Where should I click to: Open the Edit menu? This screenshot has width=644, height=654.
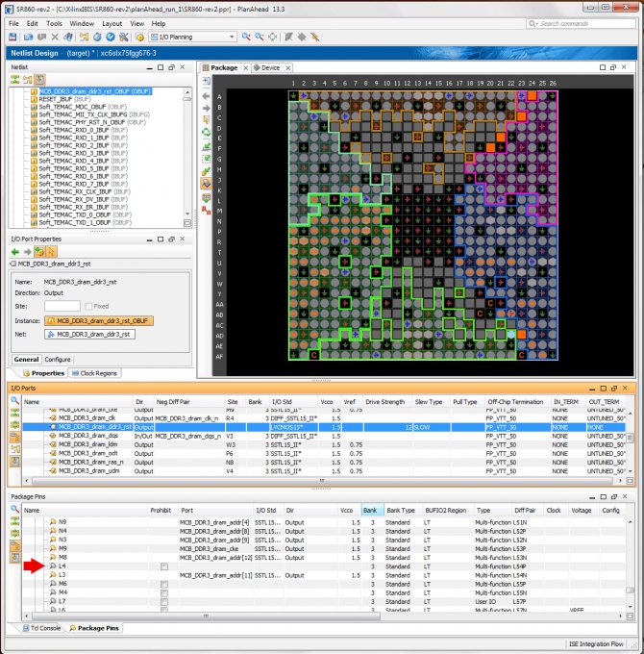click(32, 24)
